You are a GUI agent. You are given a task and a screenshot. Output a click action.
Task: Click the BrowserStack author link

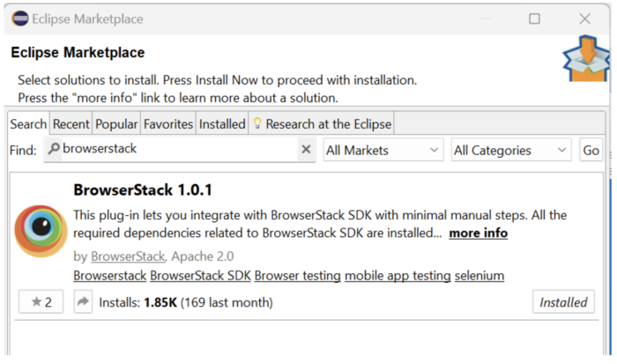pos(128,256)
